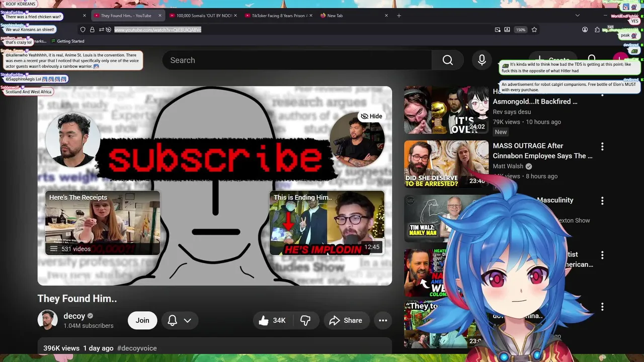
Task: Open the #decoyvoice hashtag link
Action: point(137,348)
